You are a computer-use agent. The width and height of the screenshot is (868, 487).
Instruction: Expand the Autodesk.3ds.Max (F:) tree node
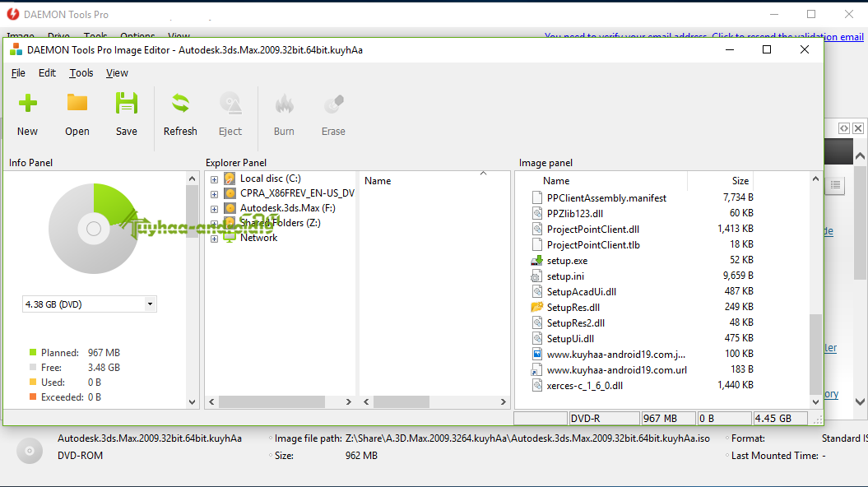214,209
